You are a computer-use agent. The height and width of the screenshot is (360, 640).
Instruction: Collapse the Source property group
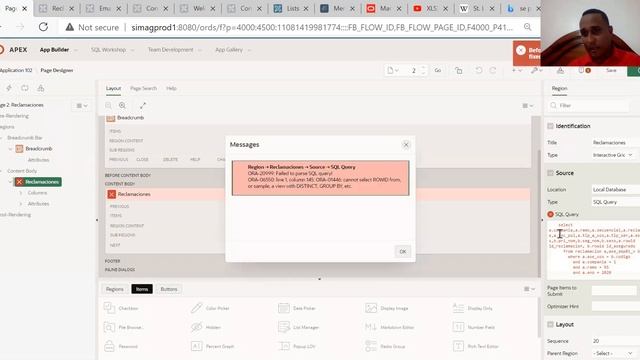(x=550, y=173)
